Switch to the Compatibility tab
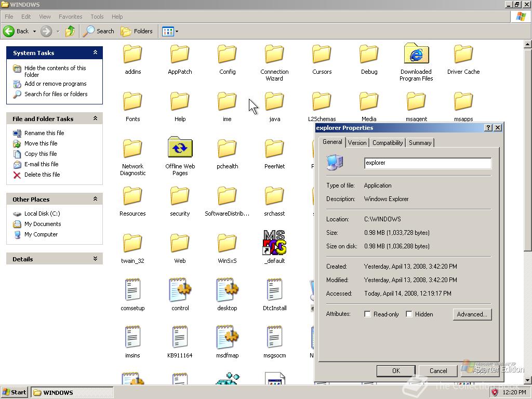 click(x=388, y=143)
